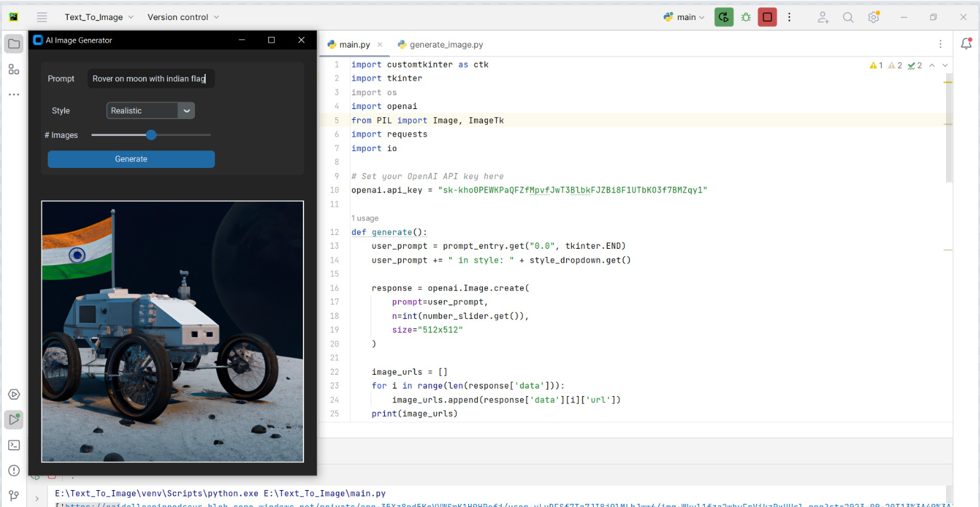Open IDE settings gear icon

coord(873,18)
